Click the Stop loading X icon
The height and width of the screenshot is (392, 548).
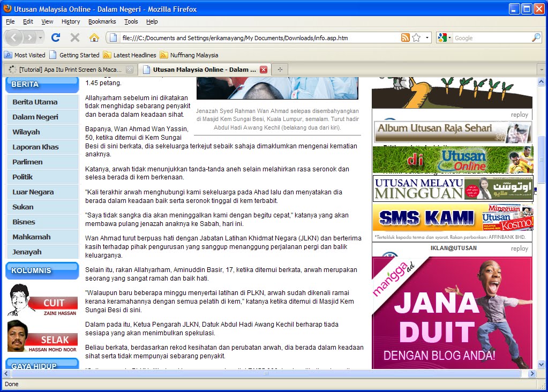(x=75, y=37)
